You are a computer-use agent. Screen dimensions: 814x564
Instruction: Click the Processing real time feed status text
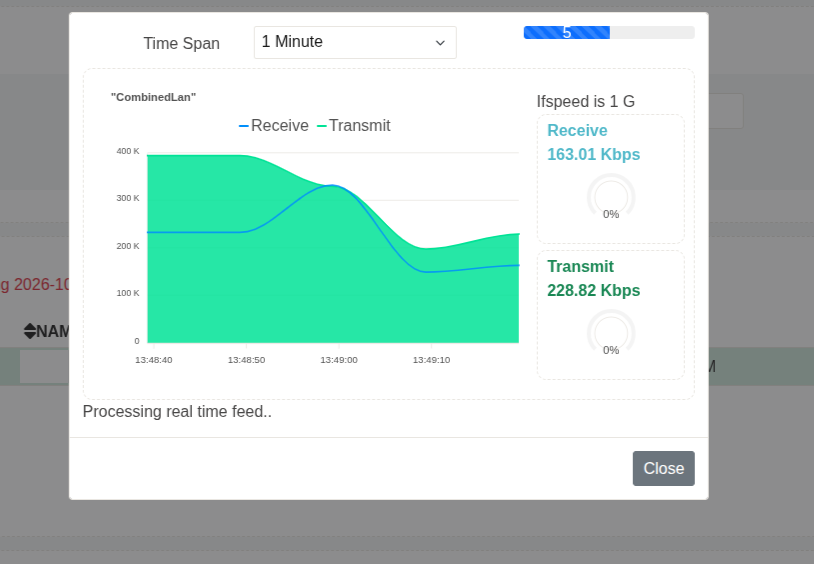(x=177, y=411)
